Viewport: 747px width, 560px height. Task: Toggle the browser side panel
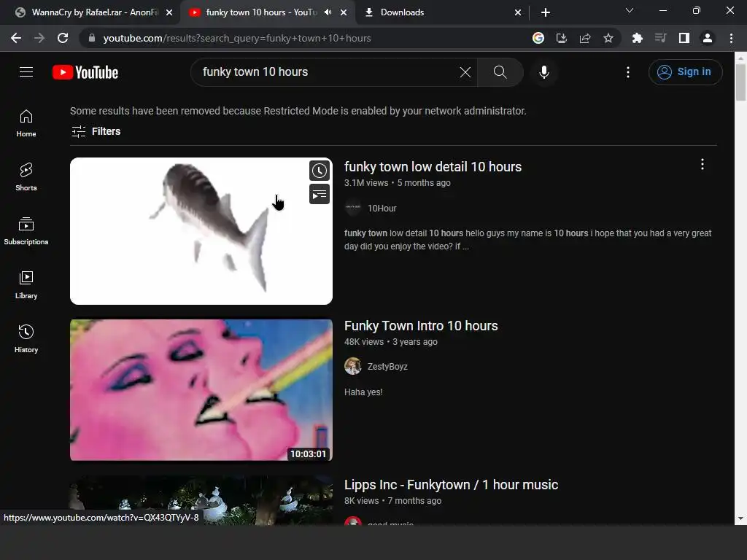coord(684,38)
